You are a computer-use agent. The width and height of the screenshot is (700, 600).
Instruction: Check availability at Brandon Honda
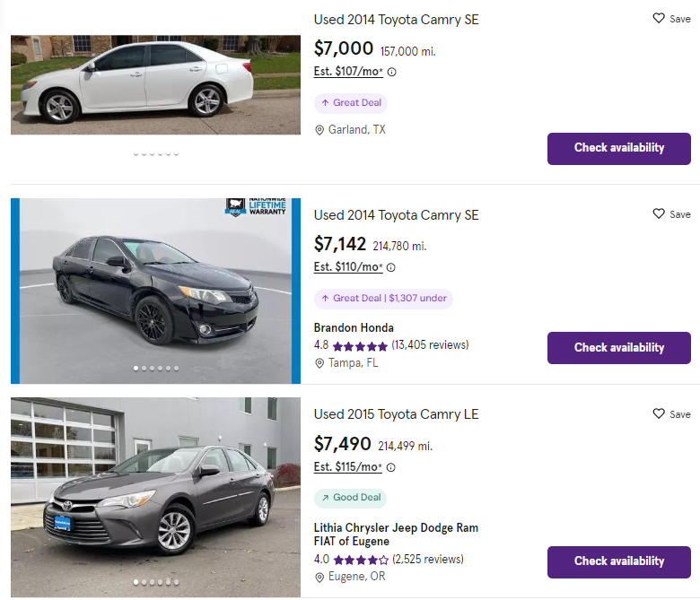(x=618, y=348)
